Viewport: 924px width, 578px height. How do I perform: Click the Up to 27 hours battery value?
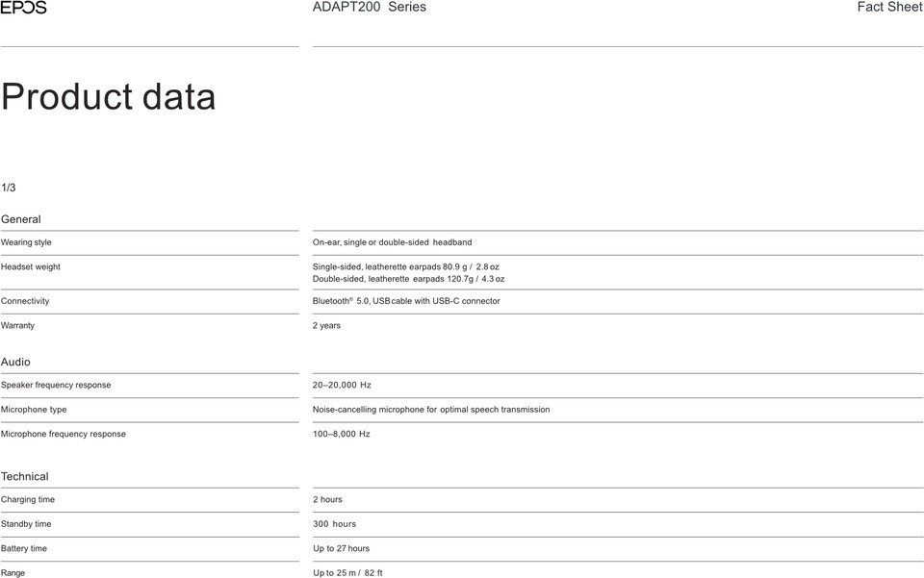pyautogui.click(x=341, y=548)
